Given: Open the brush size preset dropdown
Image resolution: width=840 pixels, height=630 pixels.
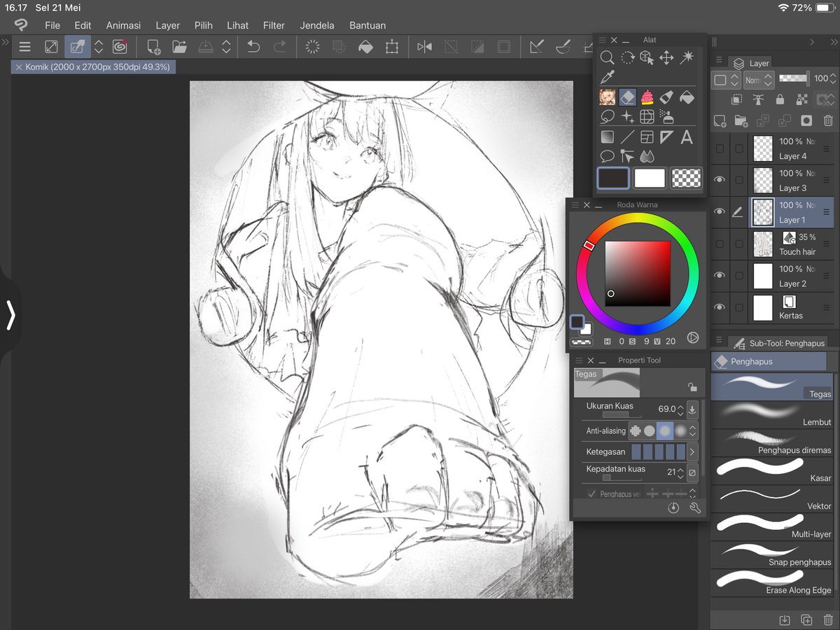Looking at the screenshot, I should 692,409.
